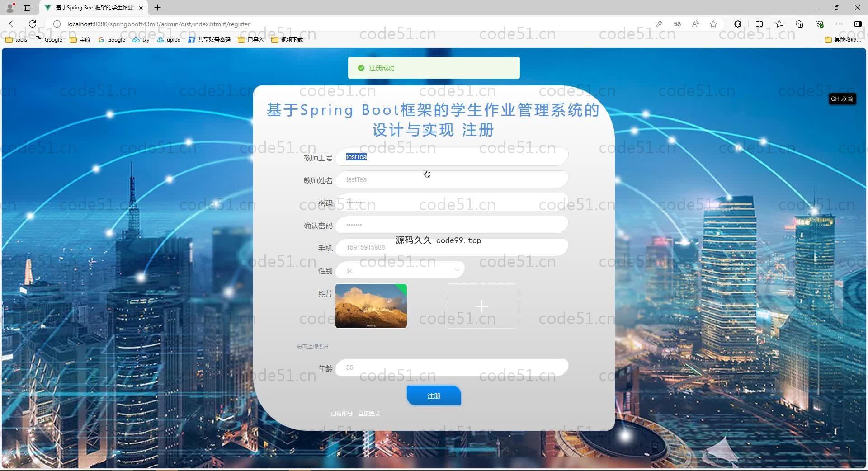Click the 已有账号，直接登录 link
Viewport: 868px width, 471px height.
pos(355,413)
